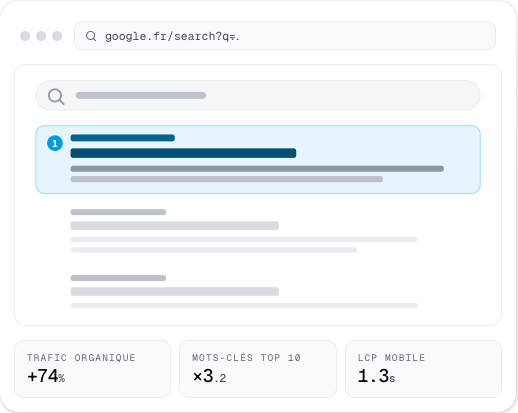Click the google.fr/search address bar

[285, 36]
